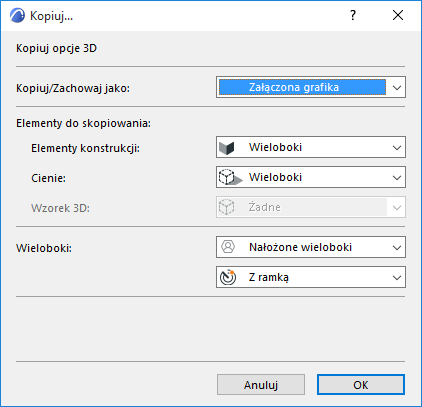Confirm with the OK button
This screenshot has width=422, height=407.
click(361, 385)
